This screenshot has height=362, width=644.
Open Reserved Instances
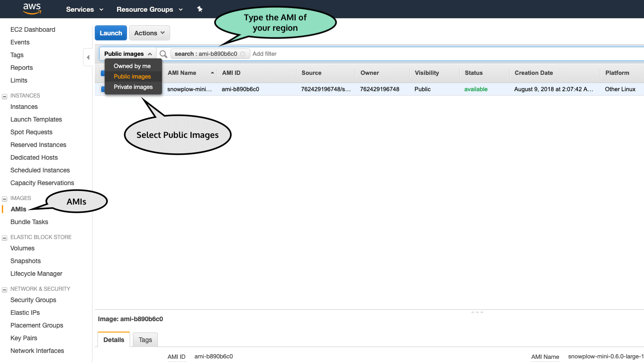39,145
